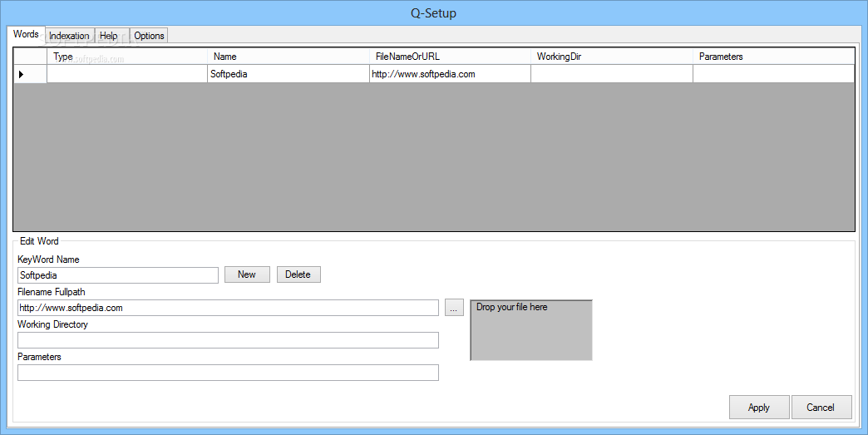Sort by the Name column header
This screenshot has height=435, width=868.
click(x=289, y=57)
